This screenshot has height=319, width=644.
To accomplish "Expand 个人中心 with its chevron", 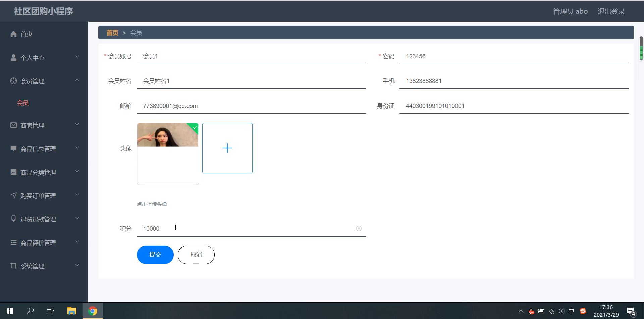I will point(77,57).
